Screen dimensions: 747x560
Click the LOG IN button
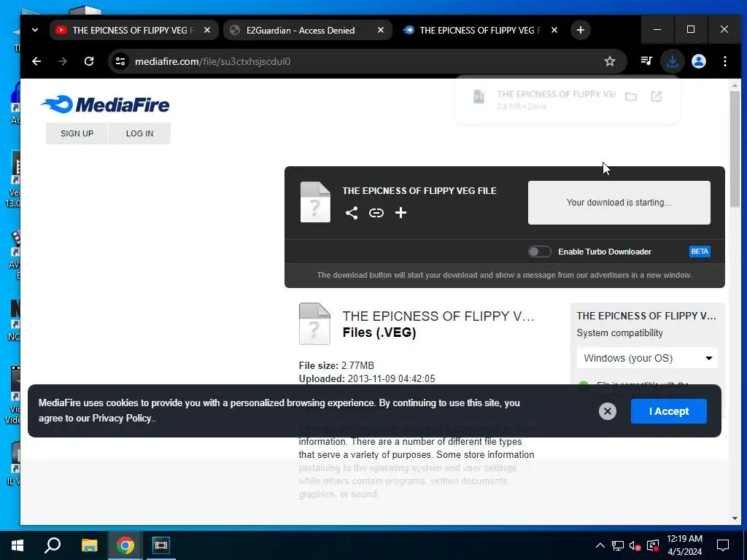tap(139, 133)
